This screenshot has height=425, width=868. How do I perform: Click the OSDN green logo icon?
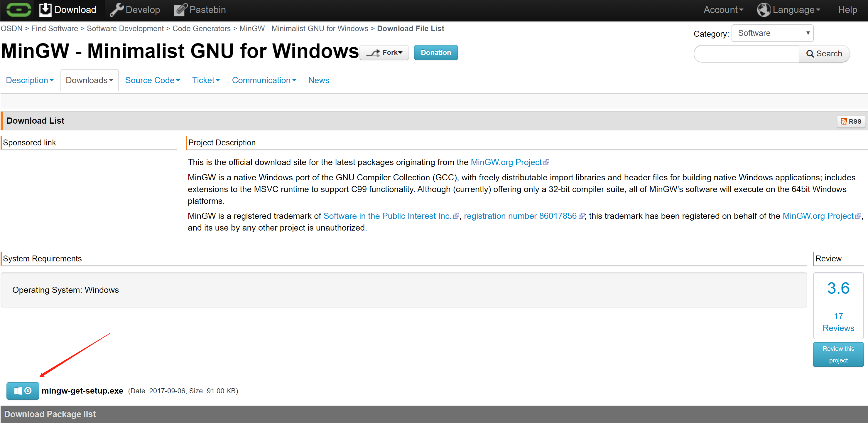click(x=18, y=10)
